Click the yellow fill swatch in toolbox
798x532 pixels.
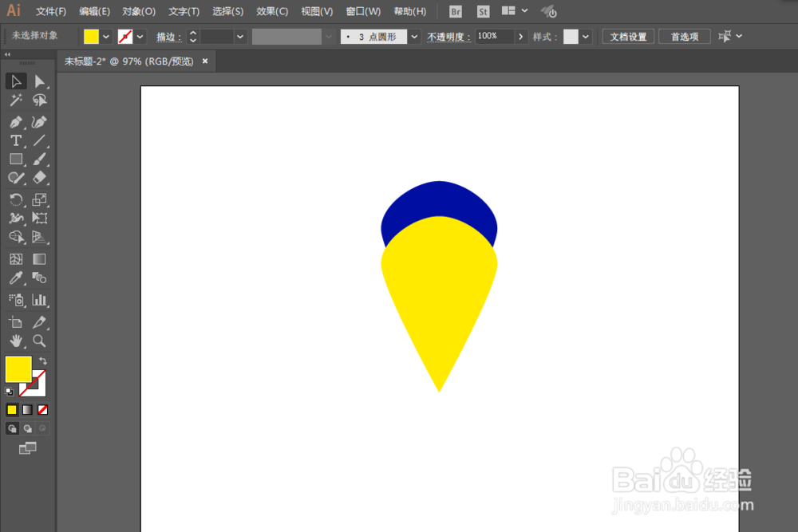coord(18,369)
